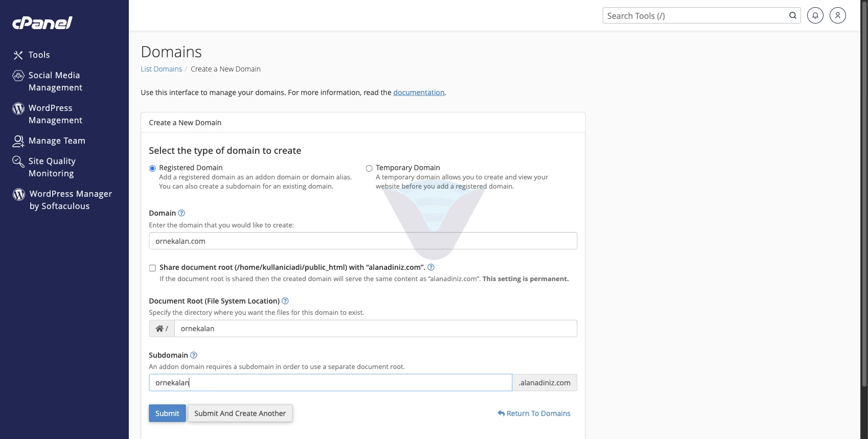Click Return To Domains link

click(x=534, y=413)
